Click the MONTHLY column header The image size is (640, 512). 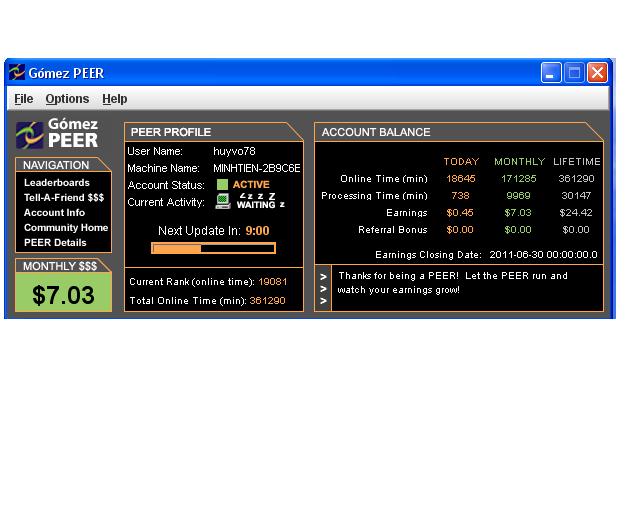[520, 162]
